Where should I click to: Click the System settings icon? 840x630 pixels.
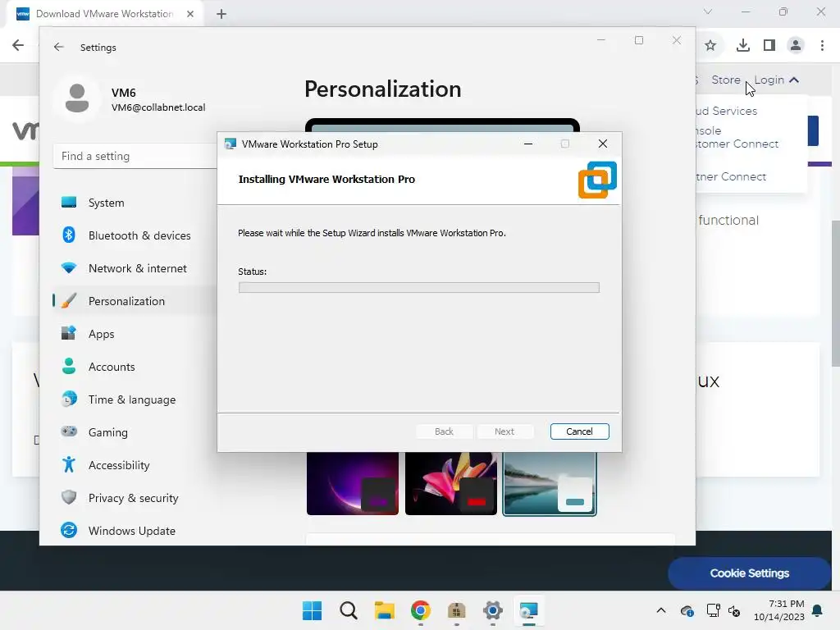click(x=69, y=203)
